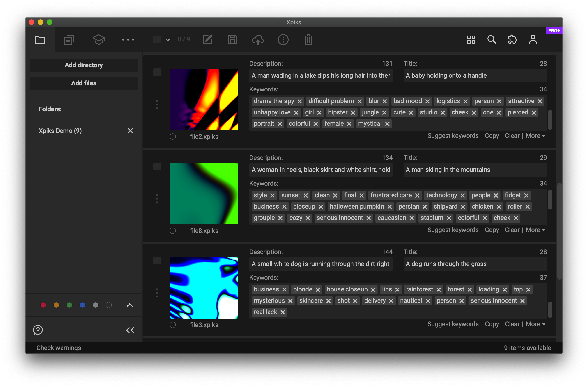Click the Add directory button
Screen dimensions: 588x387
(x=84, y=65)
